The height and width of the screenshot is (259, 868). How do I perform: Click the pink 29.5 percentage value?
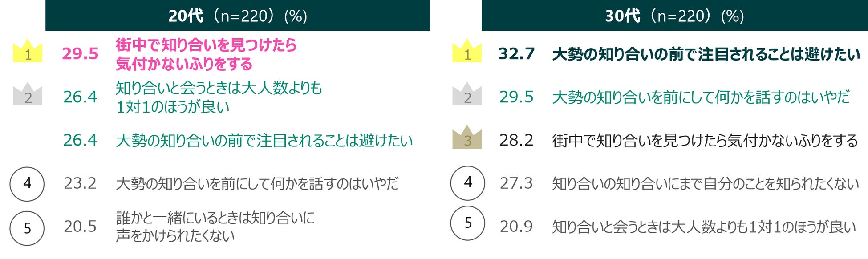click(80, 54)
